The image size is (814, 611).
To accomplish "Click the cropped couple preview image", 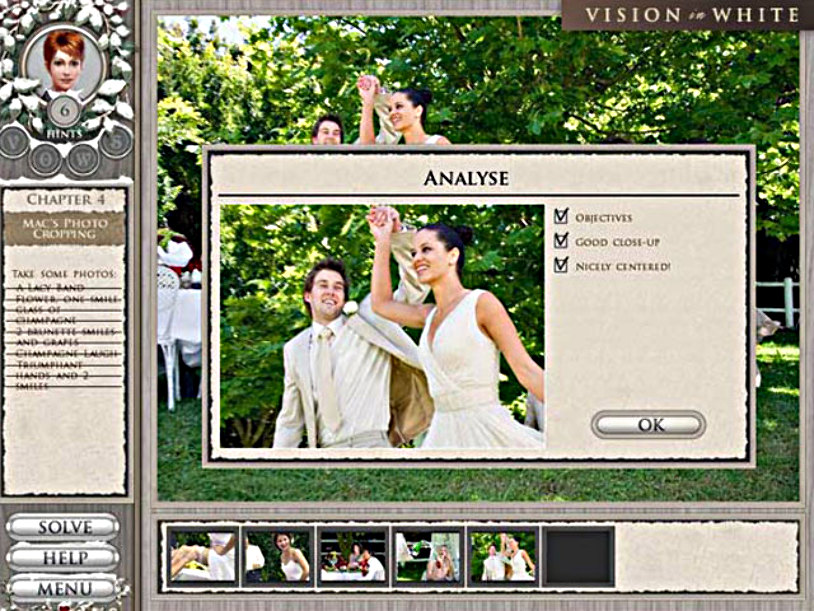I will click(382, 326).
